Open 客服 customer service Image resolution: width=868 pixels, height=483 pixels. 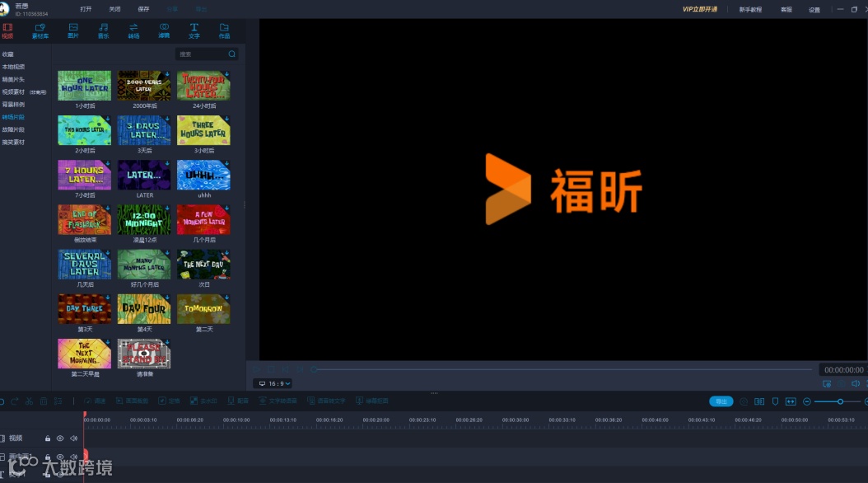coord(786,9)
